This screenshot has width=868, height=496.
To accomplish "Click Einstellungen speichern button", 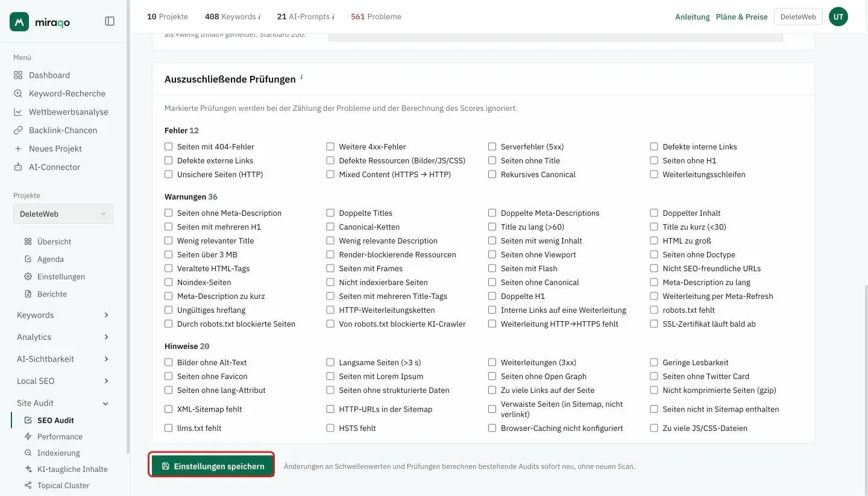I will [212, 466].
